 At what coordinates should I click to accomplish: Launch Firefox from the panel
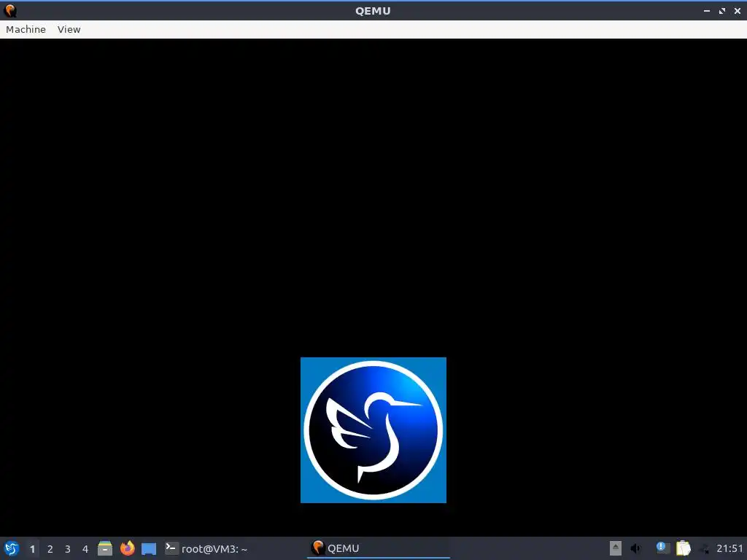click(127, 548)
